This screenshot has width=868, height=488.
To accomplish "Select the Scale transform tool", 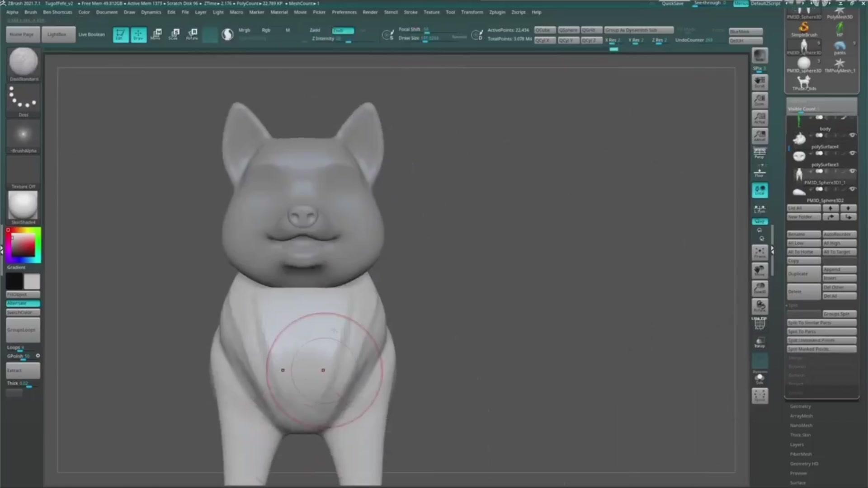I will coord(174,34).
